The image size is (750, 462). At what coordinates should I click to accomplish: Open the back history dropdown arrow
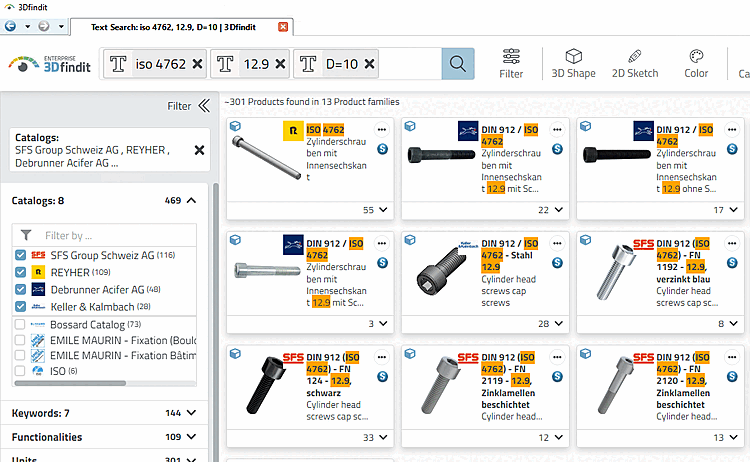click(27, 26)
